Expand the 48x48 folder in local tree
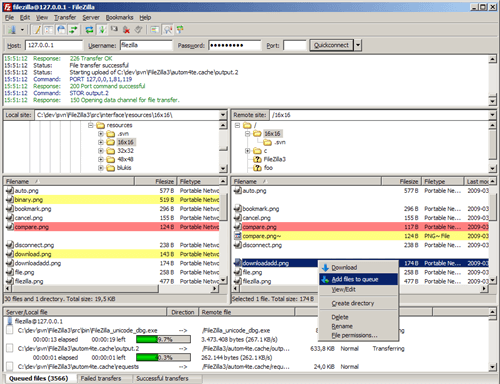The image size is (500, 384). [101, 159]
